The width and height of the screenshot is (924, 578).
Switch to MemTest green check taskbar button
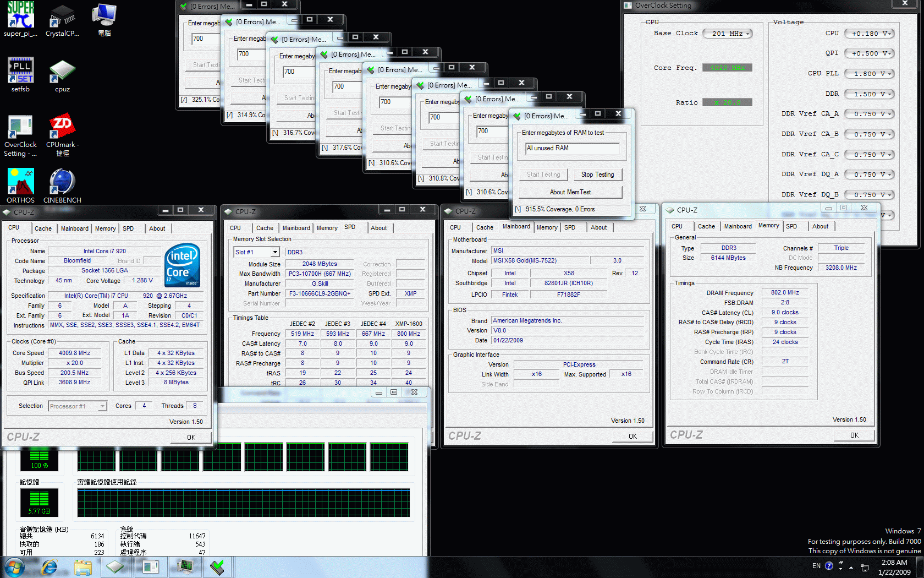click(218, 567)
